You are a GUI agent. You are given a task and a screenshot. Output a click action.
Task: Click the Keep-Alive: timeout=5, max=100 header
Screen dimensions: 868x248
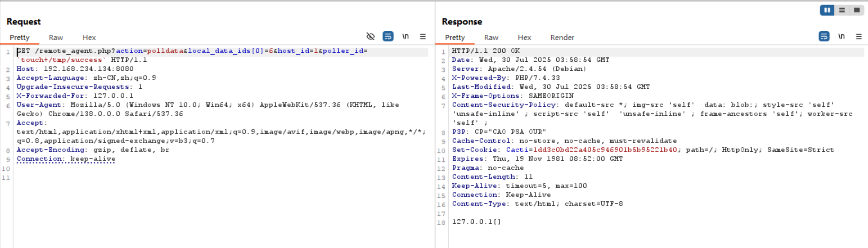click(520, 186)
